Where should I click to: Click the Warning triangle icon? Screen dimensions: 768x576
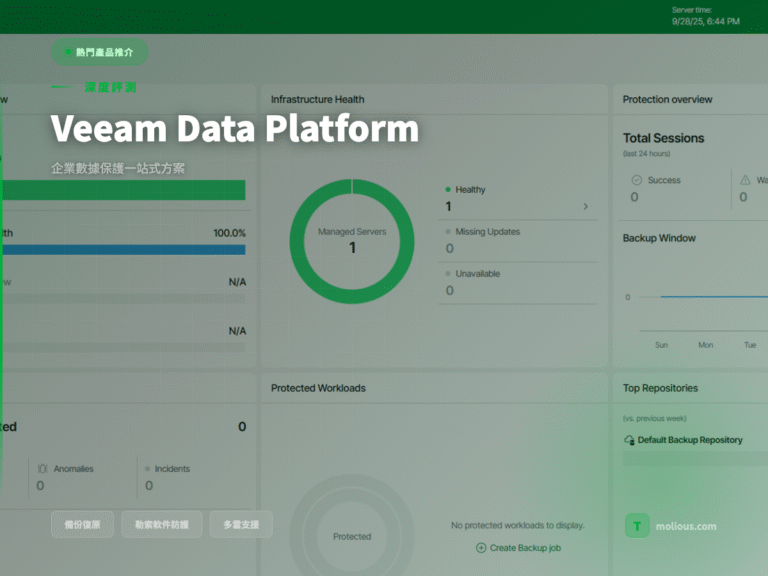coord(745,180)
